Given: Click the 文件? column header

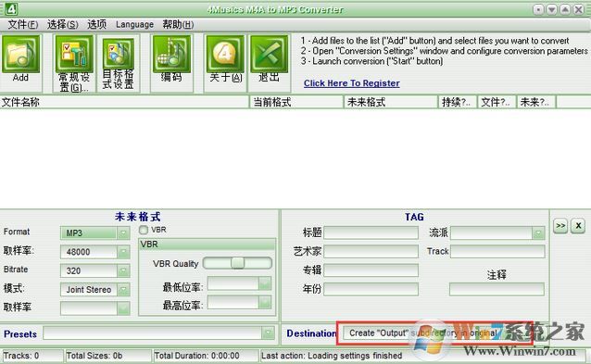Looking at the screenshot, I should [x=497, y=102].
